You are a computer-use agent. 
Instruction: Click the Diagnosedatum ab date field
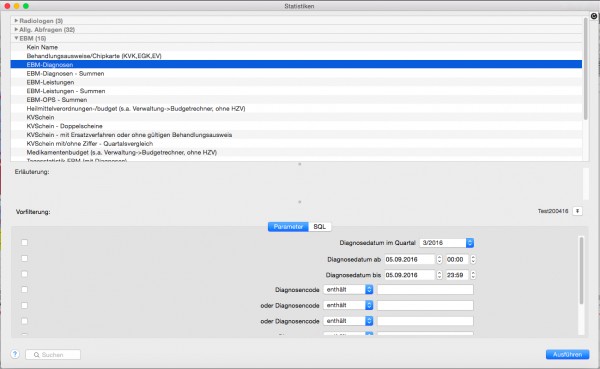(410, 259)
